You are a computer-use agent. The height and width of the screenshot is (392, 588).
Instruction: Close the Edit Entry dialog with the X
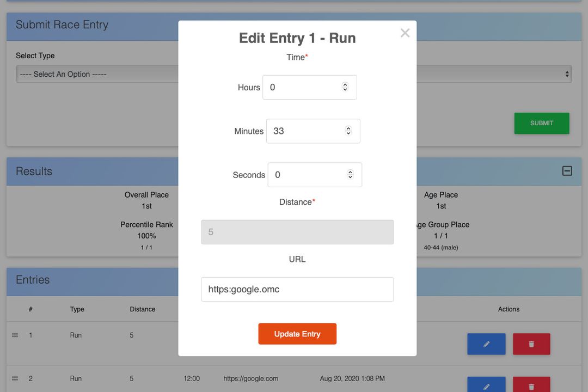[x=405, y=33]
